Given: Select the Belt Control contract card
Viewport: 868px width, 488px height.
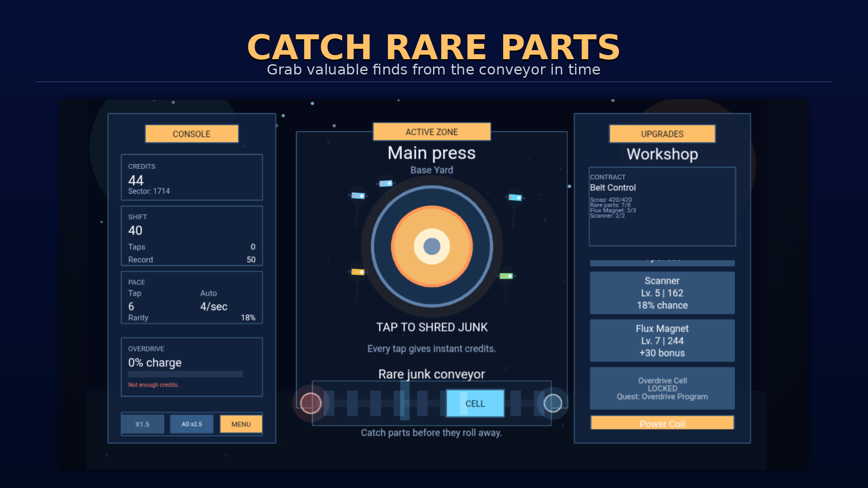Looking at the screenshot, I should [x=661, y=206].
